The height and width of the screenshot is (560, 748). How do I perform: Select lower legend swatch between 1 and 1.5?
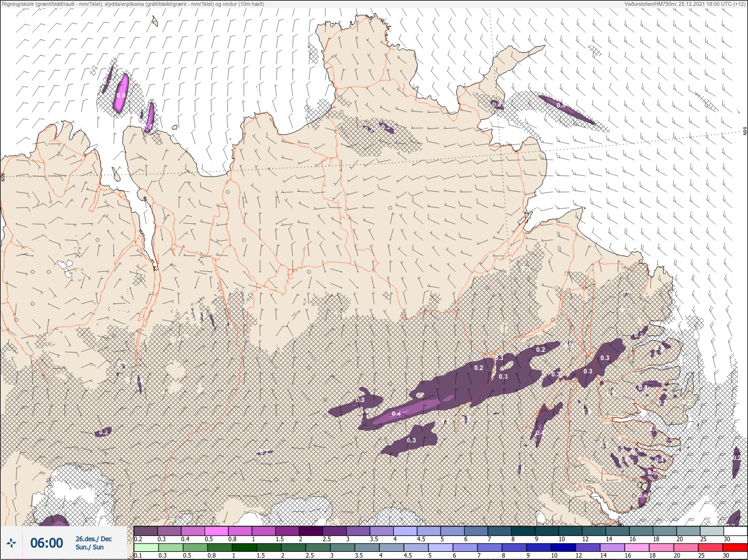244,548
